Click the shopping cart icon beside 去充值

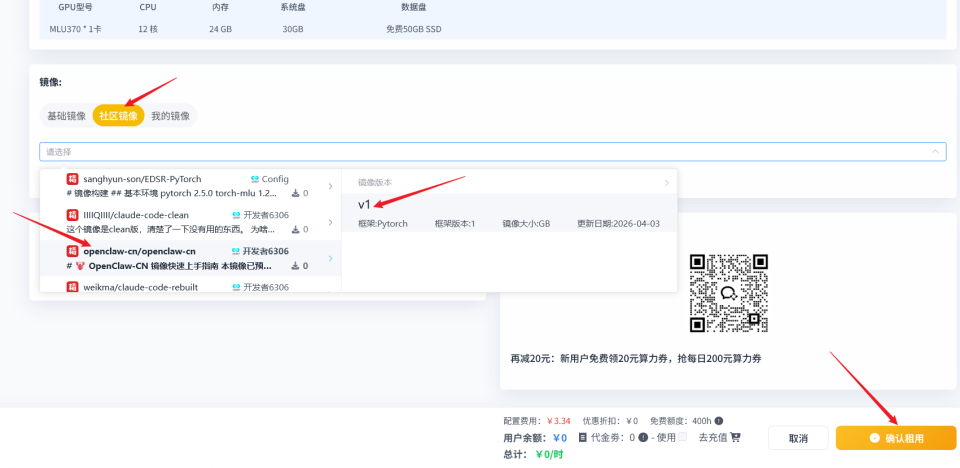[735, 437]
